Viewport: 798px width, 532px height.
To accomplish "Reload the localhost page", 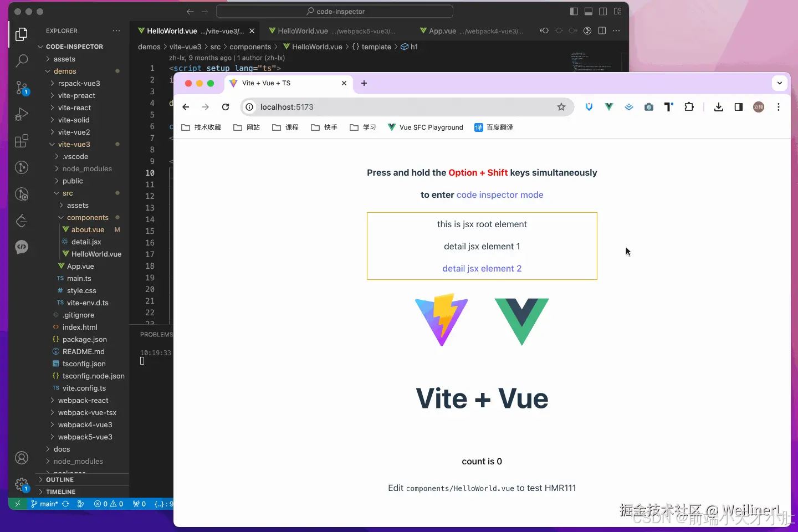I will point(226,107).
